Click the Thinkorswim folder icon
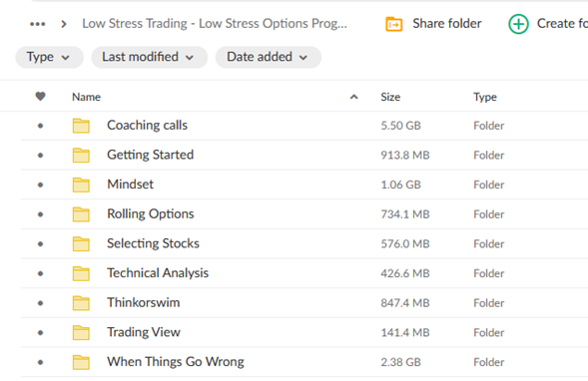Viewport: 588px width, 381px height. [x=81, y=303]
